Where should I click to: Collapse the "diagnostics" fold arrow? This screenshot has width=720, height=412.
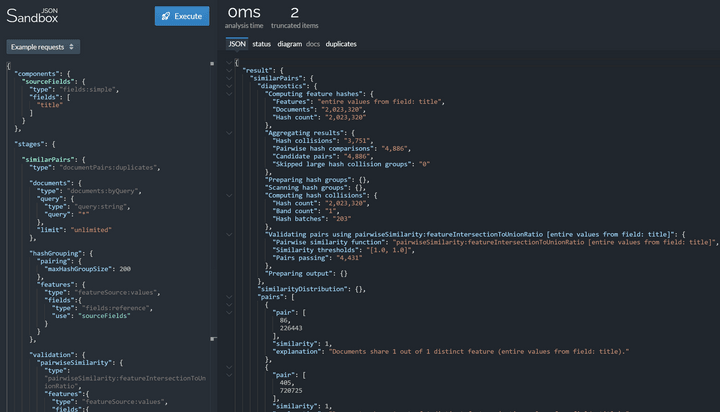tap(229, 86)
